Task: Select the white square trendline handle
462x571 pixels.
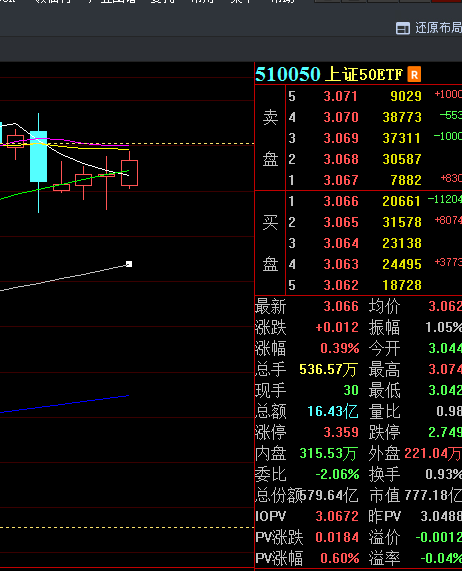Action: click(129, 264)
